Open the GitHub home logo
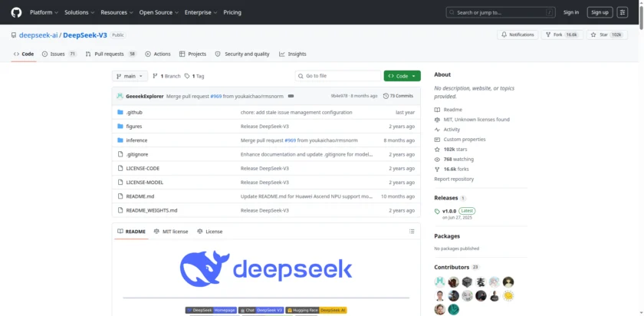 16,12
